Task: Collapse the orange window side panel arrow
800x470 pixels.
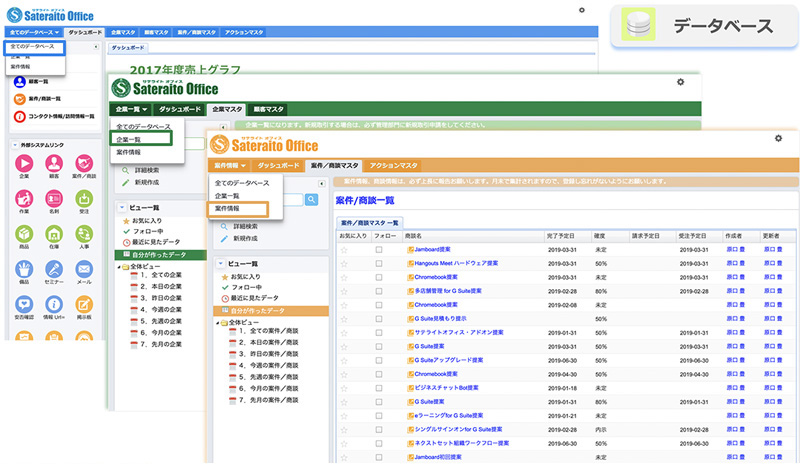Action: [x=321, y=184]
